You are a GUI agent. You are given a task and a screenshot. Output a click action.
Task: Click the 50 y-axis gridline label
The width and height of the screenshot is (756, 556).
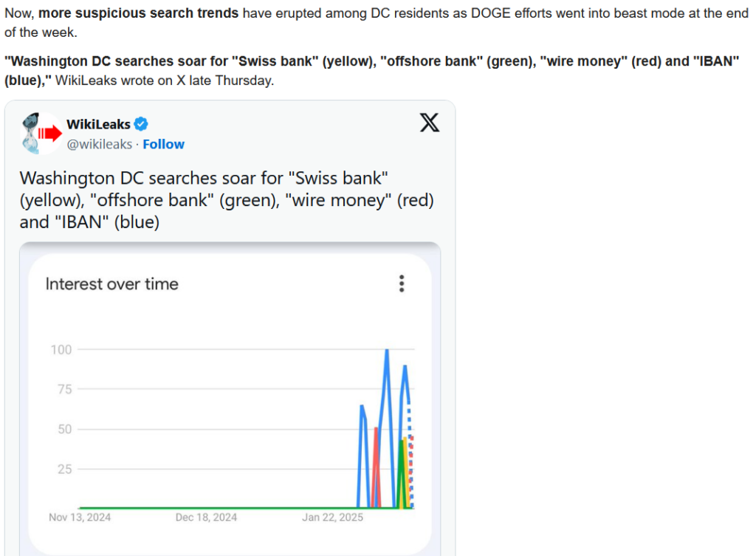[x=65, y=429]
